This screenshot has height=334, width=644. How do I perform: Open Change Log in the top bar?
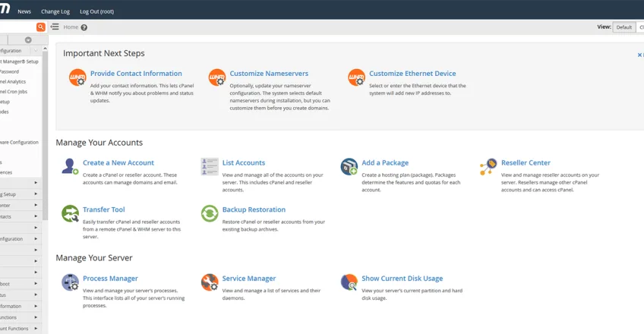tap(55, 11)
